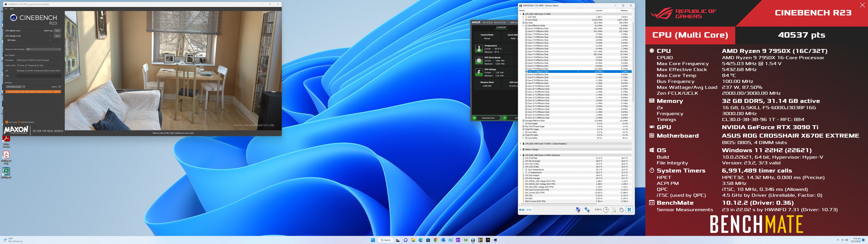Image resolution: width=868 pixels, height=244 pixels.
Task: Open Microsoft Edge from the taskbar
Action: (x=420, y=240)
